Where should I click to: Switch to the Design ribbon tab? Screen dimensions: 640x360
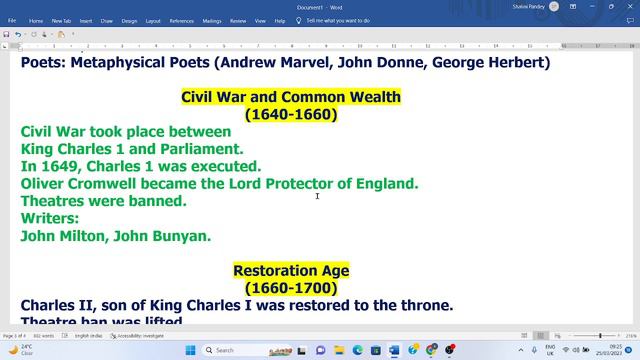(129, 21)
